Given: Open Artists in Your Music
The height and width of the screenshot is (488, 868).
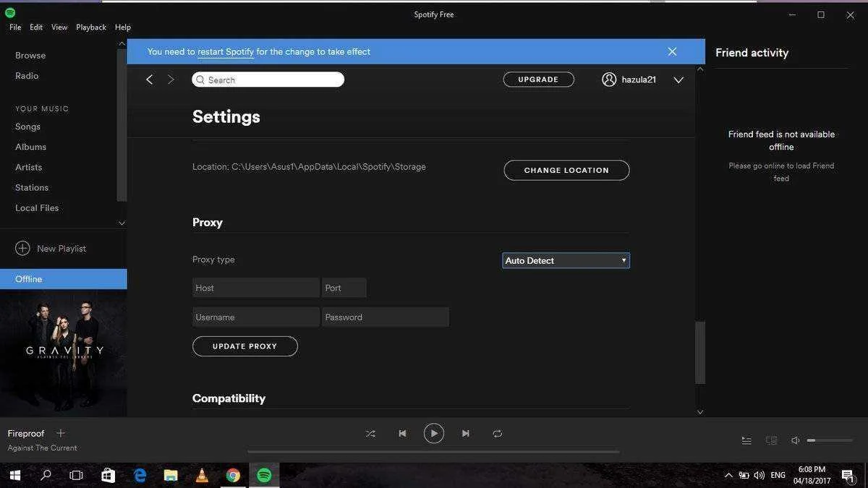Looking at the screenshot, I should pos(29,167).
